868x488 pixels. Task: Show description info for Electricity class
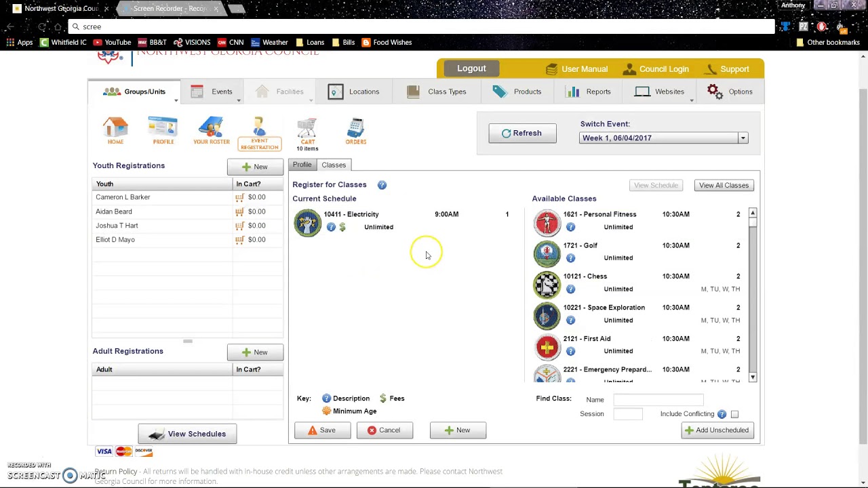[x=331, y=227]
